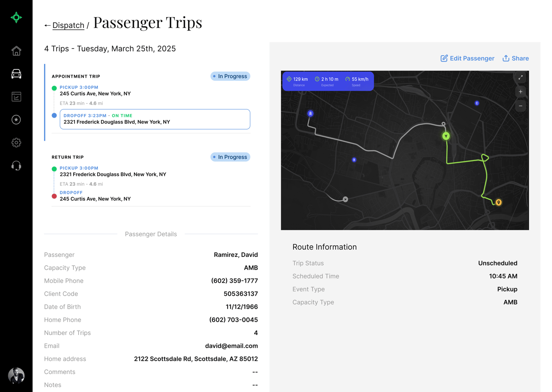Open the analytics chart sidebar icon
Screen dimensions: 552x392
(16, 97)
